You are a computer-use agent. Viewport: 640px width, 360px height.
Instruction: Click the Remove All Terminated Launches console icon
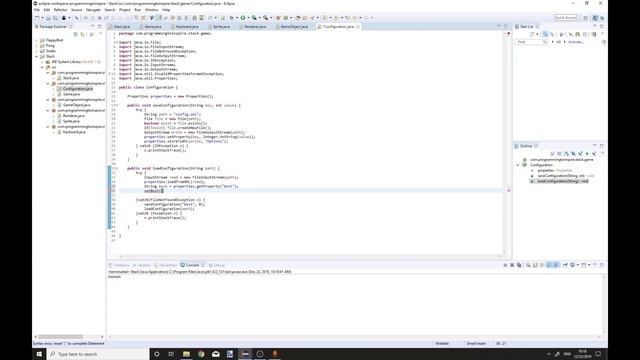coord(519,265)
